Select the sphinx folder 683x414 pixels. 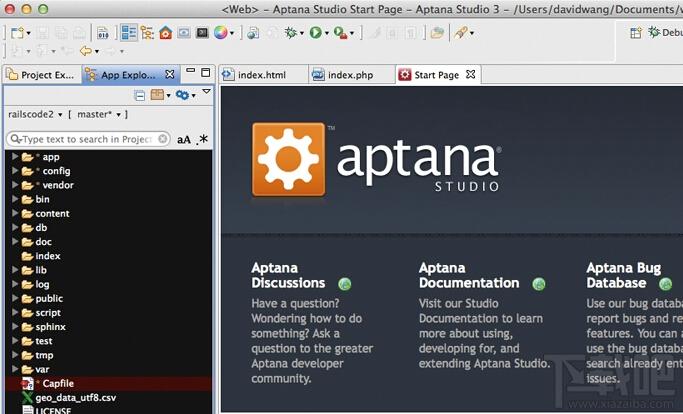(x=44, y=327)
